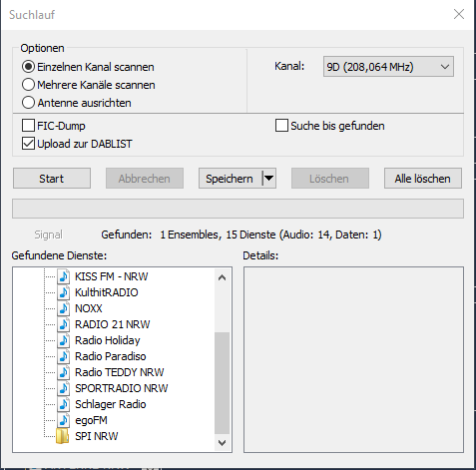
Task: Start the channel scan
Action: 52,179
